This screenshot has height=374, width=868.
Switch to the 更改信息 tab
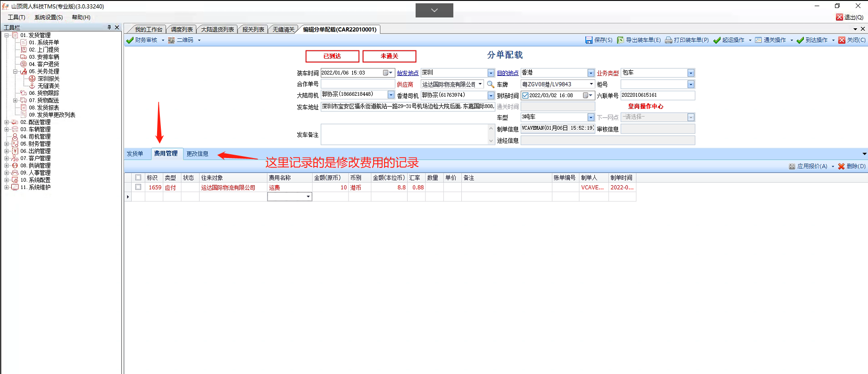[197, 154]
